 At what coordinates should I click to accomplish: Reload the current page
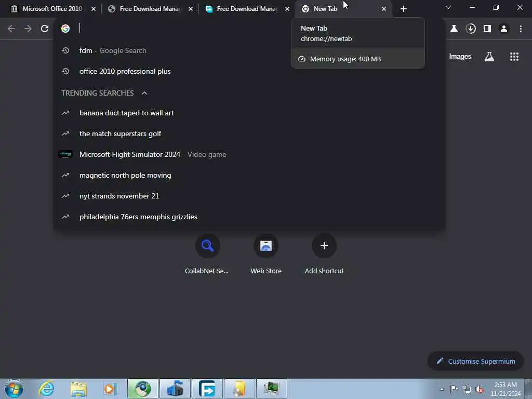click(x=45, y=29)
